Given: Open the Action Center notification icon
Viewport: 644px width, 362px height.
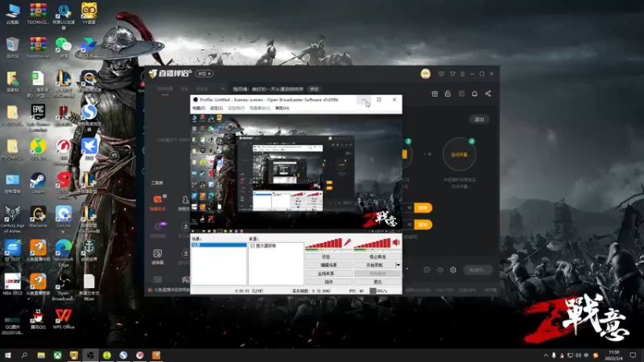Looking at the screenshot, I should pos(633,356).
